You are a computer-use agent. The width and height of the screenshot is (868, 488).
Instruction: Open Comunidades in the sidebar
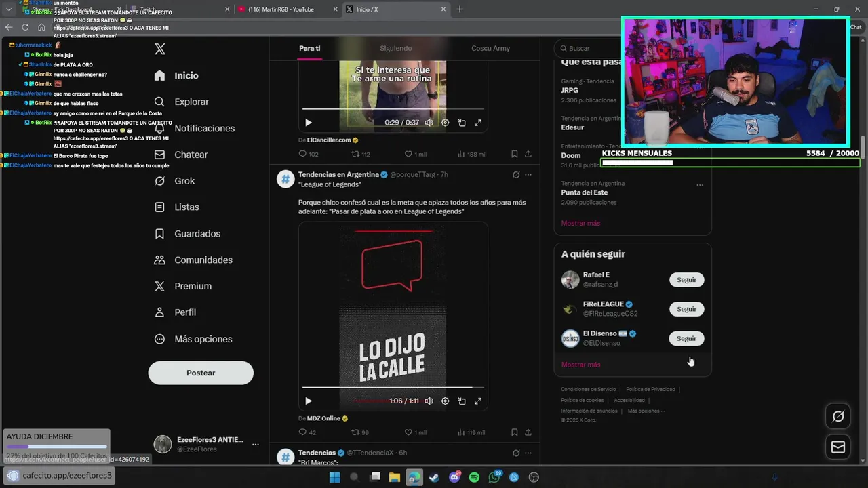(193, 260)
